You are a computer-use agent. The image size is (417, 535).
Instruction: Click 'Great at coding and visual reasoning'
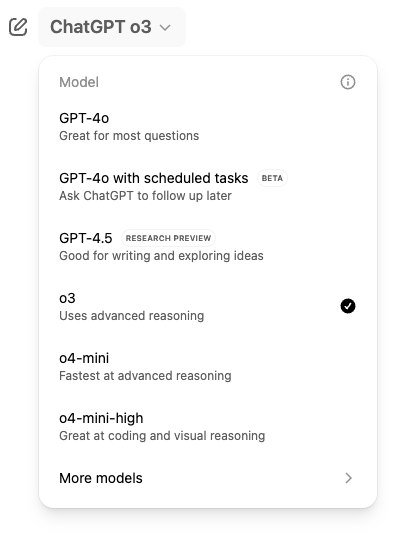(162, 436)
